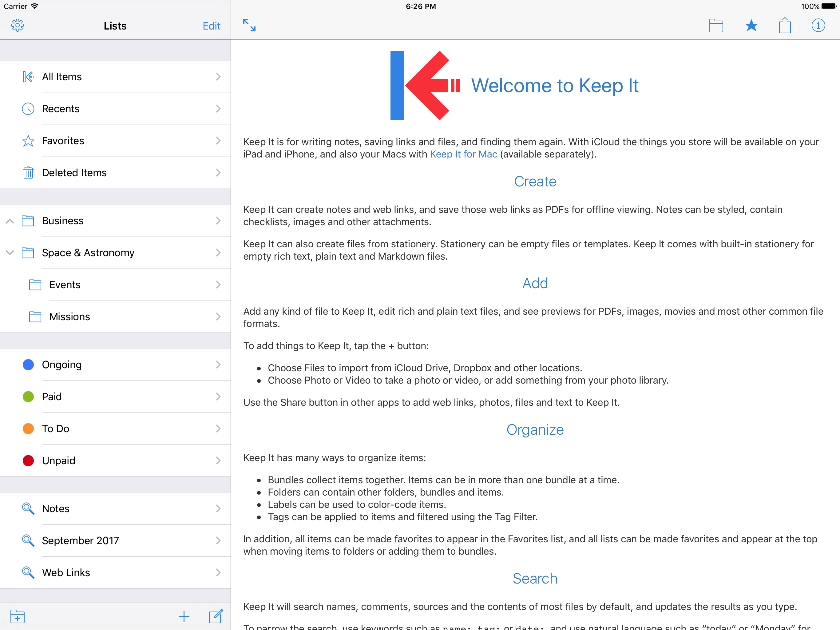
Task: Add a new folder with bottom-bar icon
Action: point(18,616)
